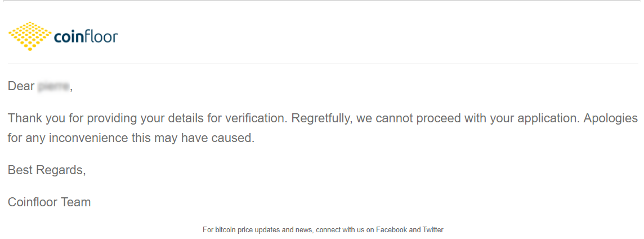This screenshot has height=239, width=644.
Task: Click the blurred recipient name after Dear
Action: (54, 87)
